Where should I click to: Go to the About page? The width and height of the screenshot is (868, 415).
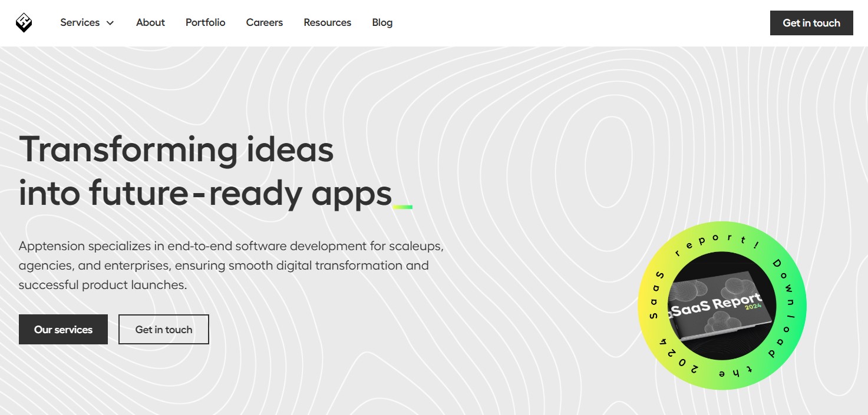[150, 23]
